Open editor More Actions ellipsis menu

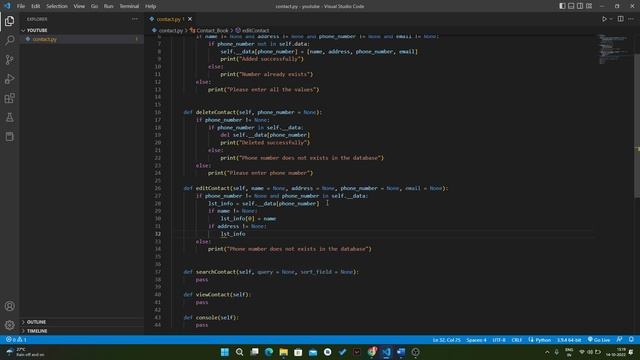click(x=631, y=19)
